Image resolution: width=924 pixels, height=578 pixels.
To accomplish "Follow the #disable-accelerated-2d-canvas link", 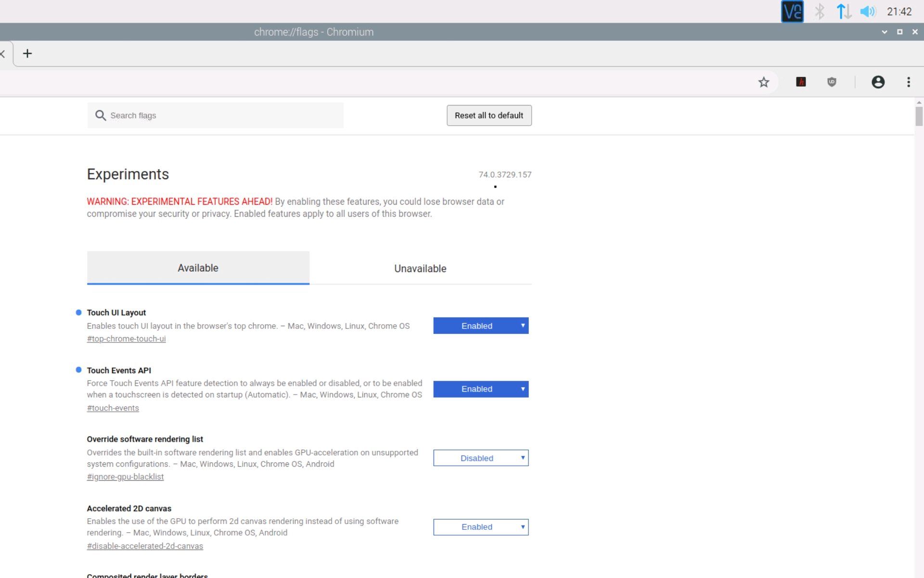I will [145, 546].
